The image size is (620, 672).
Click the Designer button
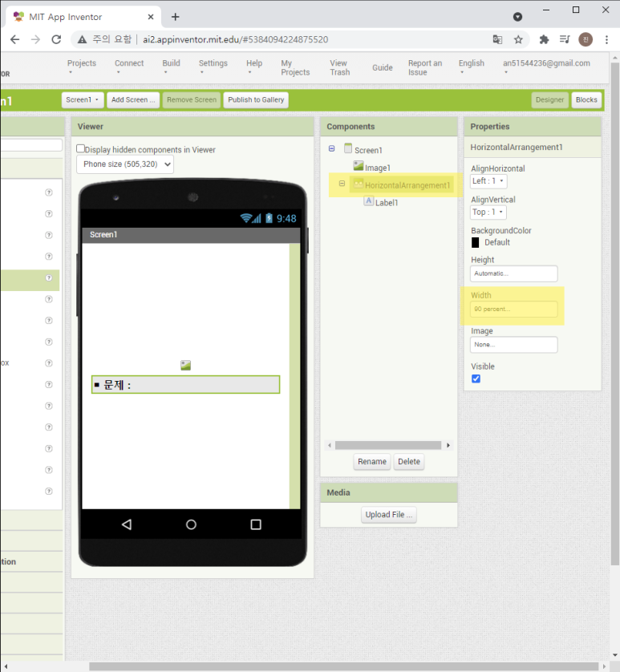(549, 100)
